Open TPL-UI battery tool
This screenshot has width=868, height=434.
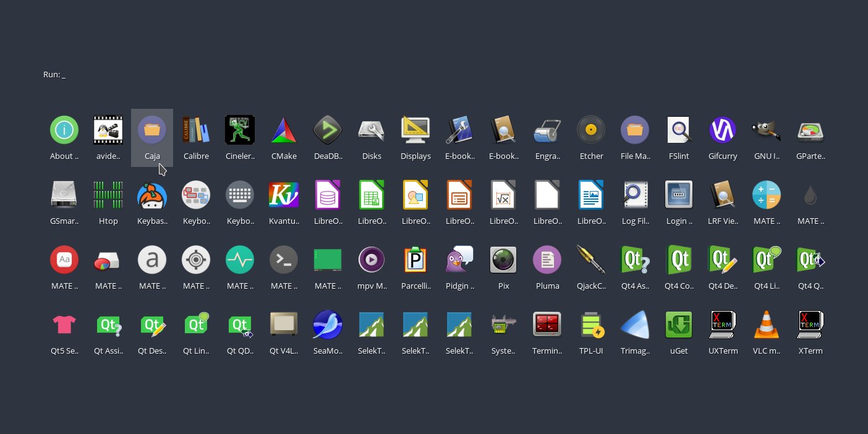coord(591,333)
